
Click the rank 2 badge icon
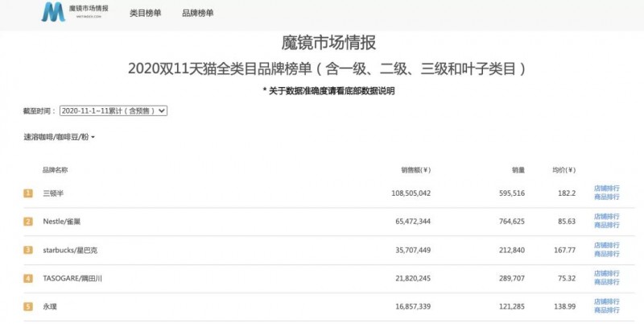click(28, 222)
